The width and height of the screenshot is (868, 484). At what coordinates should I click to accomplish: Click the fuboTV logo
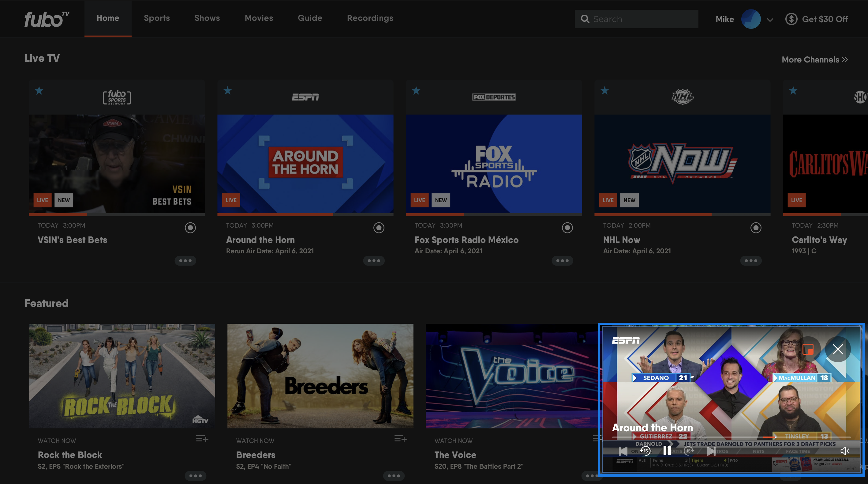pos(47,19)
